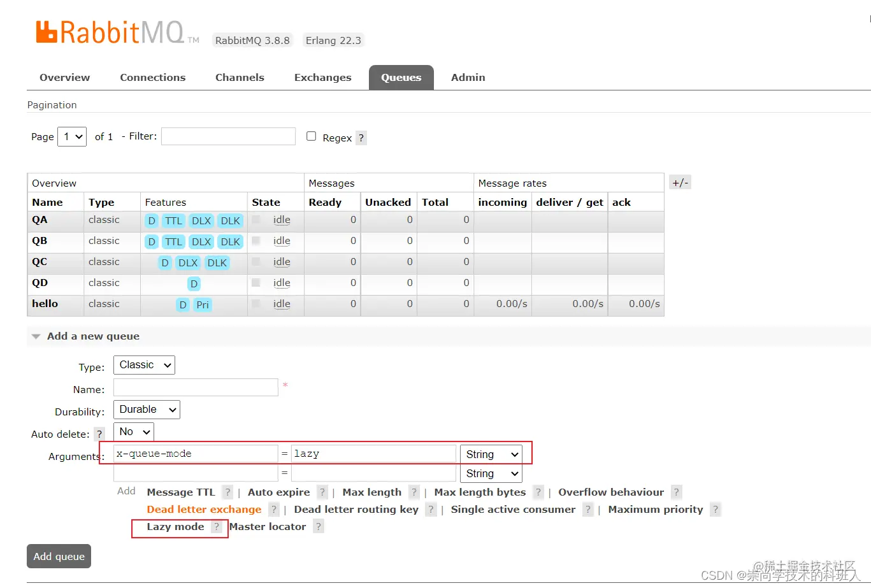Click the DLX badge of QB queue
This screenshot has height=588, width=871.
[201, 242]
